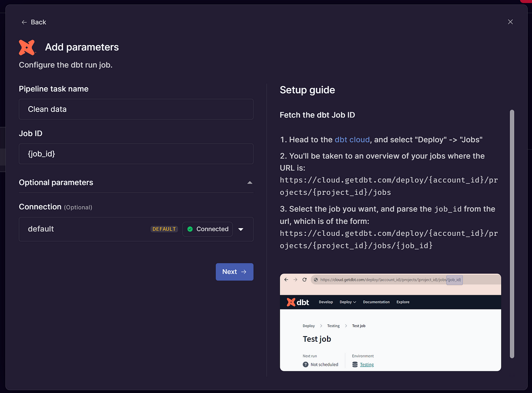Click the browser back arrow in the setup screenshot
The height and width of the screenshot is (393, 532).
tap(286, 279)
